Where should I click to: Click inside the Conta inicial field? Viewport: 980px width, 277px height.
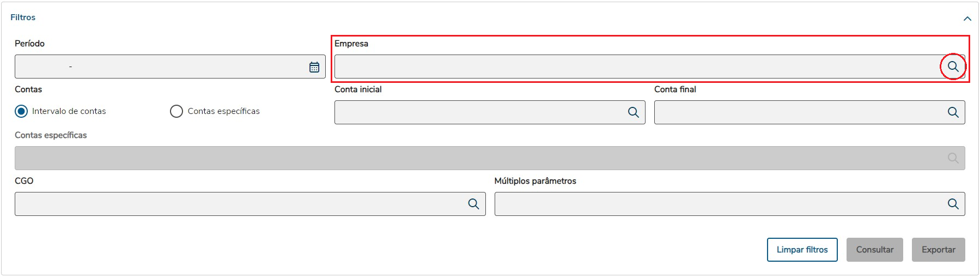(x=479, y=112)
